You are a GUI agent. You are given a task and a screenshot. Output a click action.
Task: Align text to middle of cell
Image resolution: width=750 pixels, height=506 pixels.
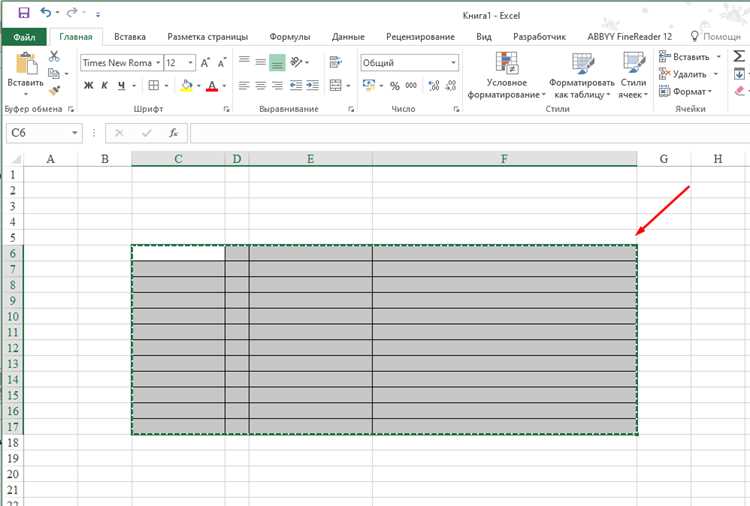[261, 62]
